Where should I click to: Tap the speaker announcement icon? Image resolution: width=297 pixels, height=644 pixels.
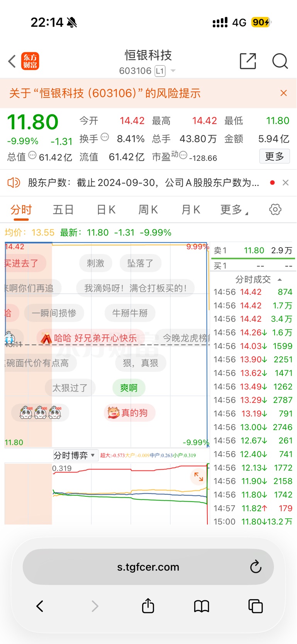click(14, 183)
